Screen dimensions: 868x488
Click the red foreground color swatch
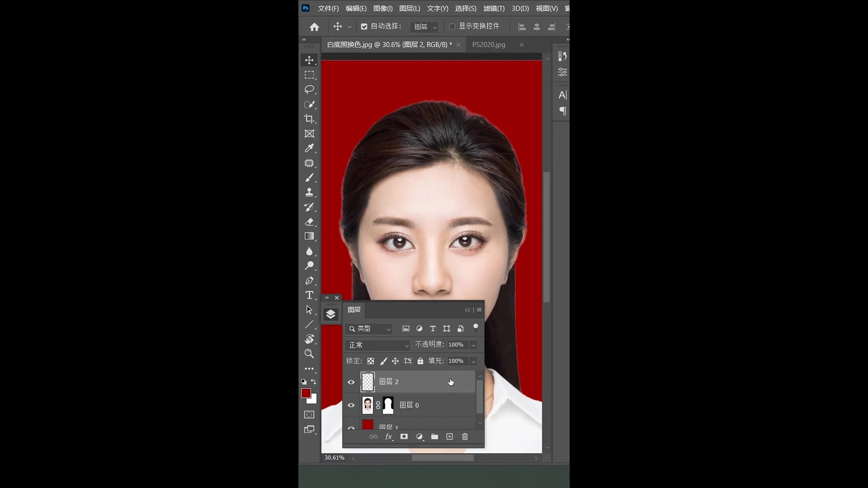click(307, 394)
